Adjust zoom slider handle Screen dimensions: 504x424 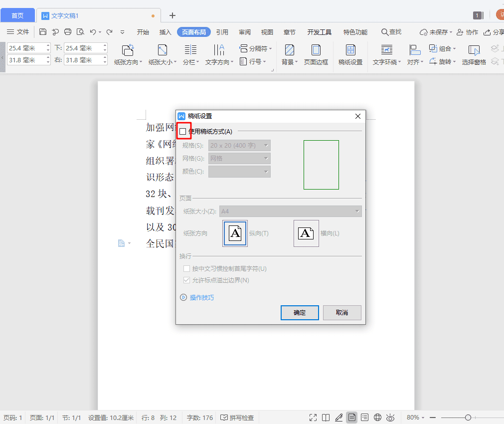(468, 418)
